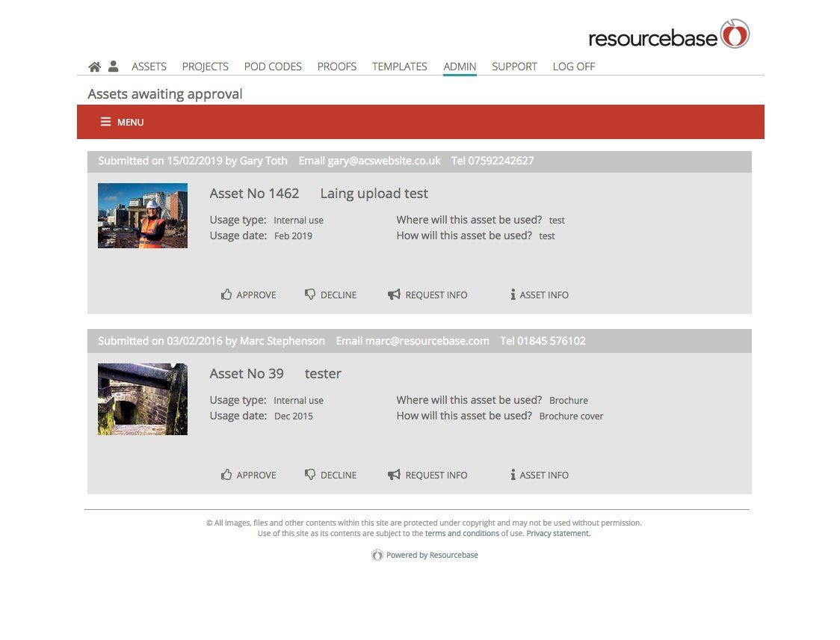Go to the home icon in navigation

94,67
